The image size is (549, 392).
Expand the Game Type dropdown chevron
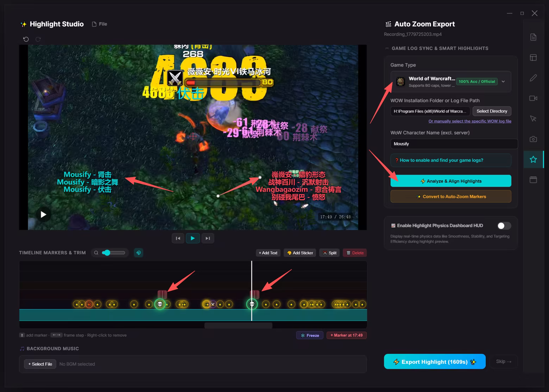tap(503, 82)
